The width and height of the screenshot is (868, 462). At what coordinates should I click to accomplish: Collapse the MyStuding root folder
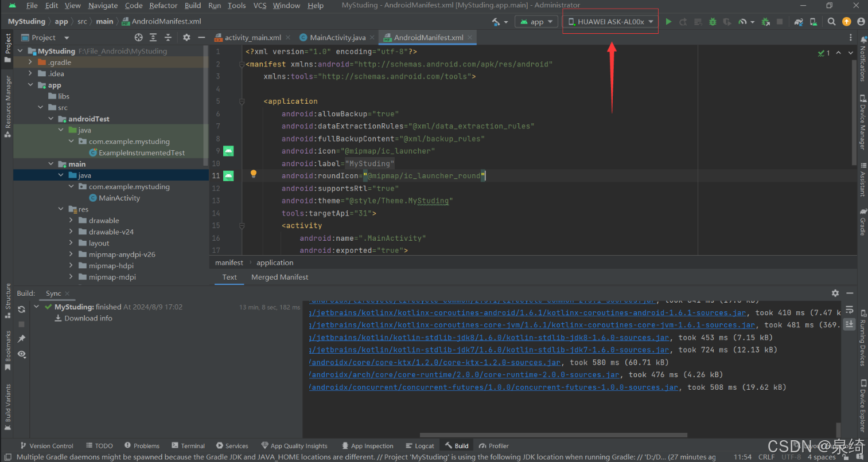[x=21, y=51]
